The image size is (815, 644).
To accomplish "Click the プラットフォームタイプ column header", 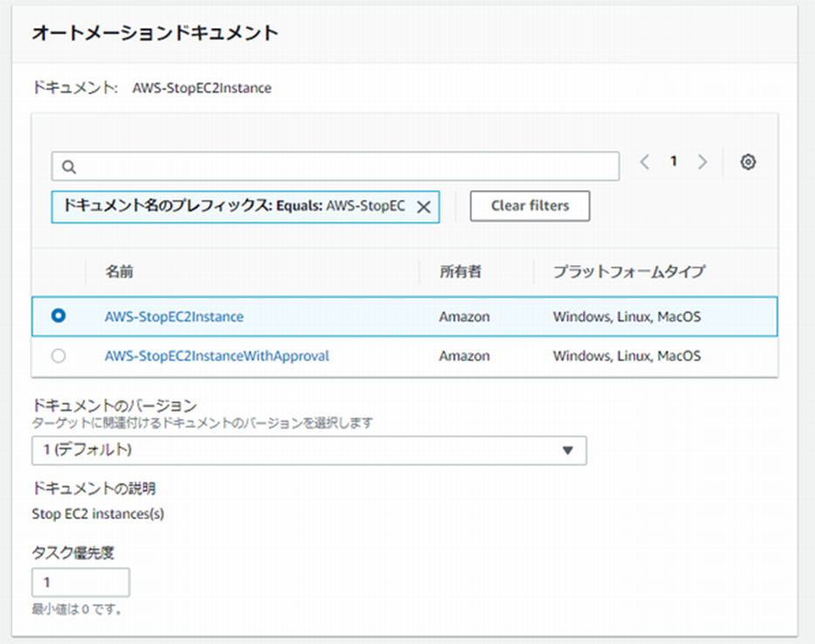I will click(x=628, y=272).
